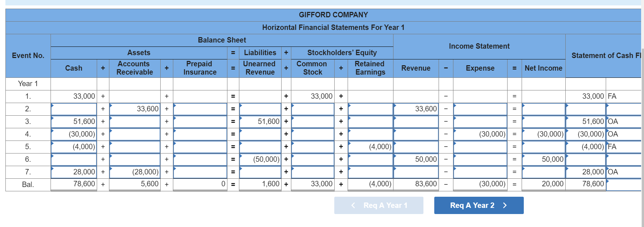The width and height of the screenshot is (644, 227).
Task: Open the cash flow type dropdown in Bal. row
Action: [624, 184]
